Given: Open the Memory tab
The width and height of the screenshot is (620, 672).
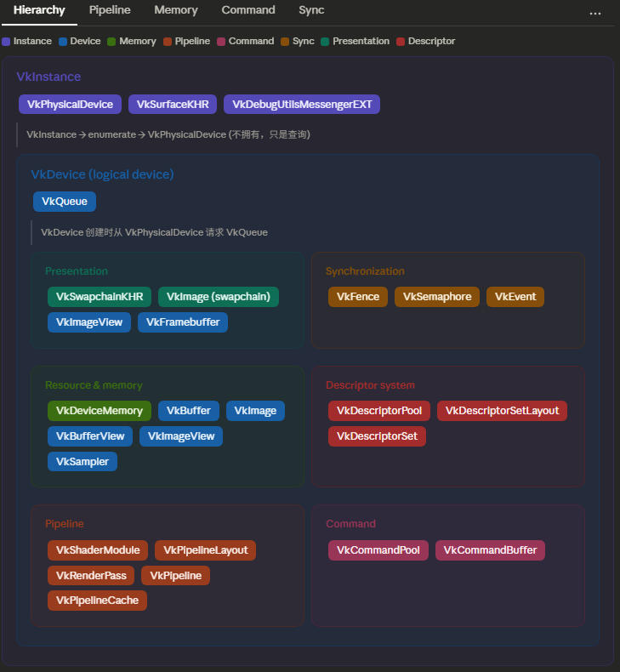Looking at the screenshot, I should [176, 10].
